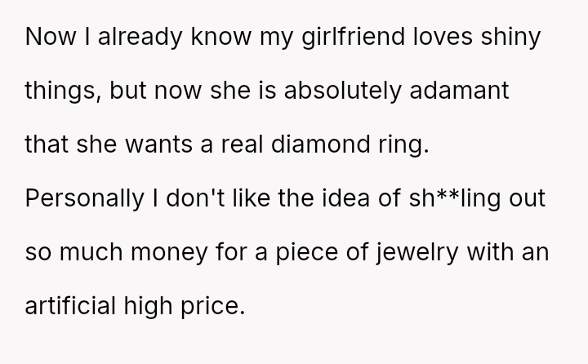Viewport: 588px width, 364px height.
Task: Click the word "Personally"
Action: (84, 198)
